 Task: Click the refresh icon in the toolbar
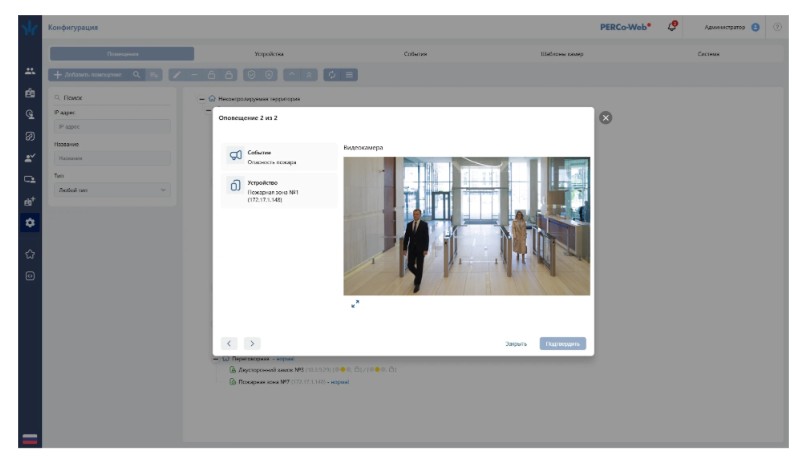click(332, 75)
